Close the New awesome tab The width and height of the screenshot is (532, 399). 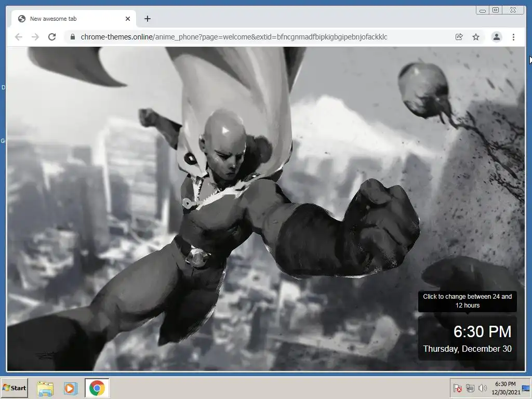(128, 19)
